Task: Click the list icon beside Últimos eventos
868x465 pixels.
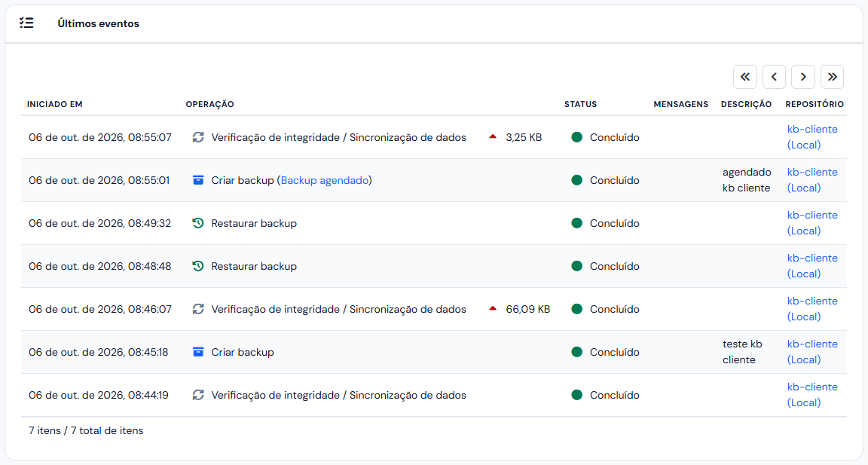Action: pyautogui.click(x=26, y=23)
